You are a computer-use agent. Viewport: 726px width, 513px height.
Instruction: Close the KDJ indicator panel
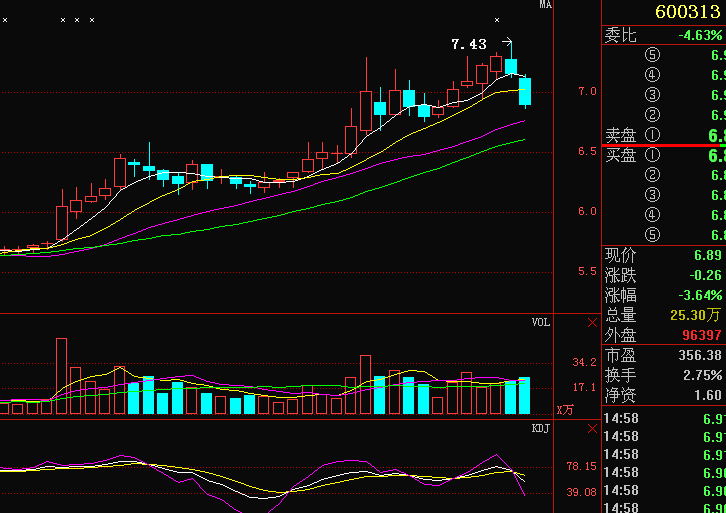(x=592, y=429)
